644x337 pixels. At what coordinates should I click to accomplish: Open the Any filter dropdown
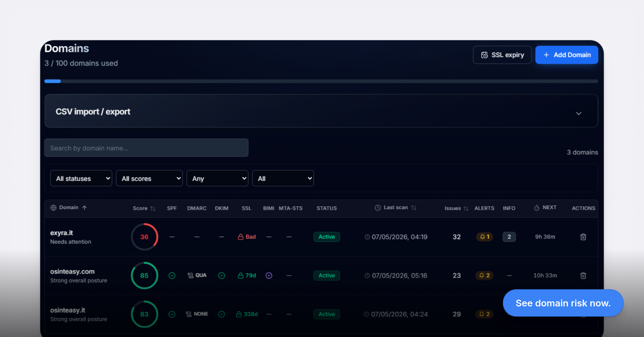tap(217, 178)
